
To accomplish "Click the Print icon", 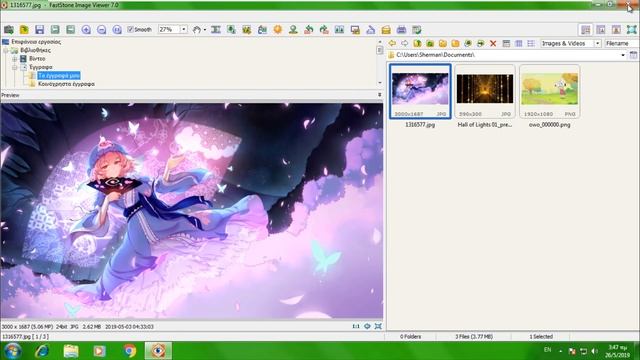I will point(402,30).
